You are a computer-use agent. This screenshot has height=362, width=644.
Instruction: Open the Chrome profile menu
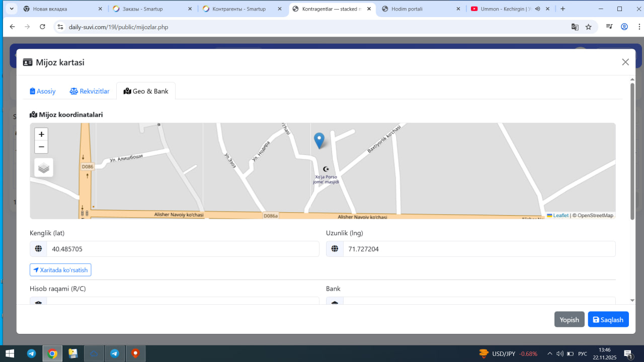pyautogui.click(x=624, y=27)
